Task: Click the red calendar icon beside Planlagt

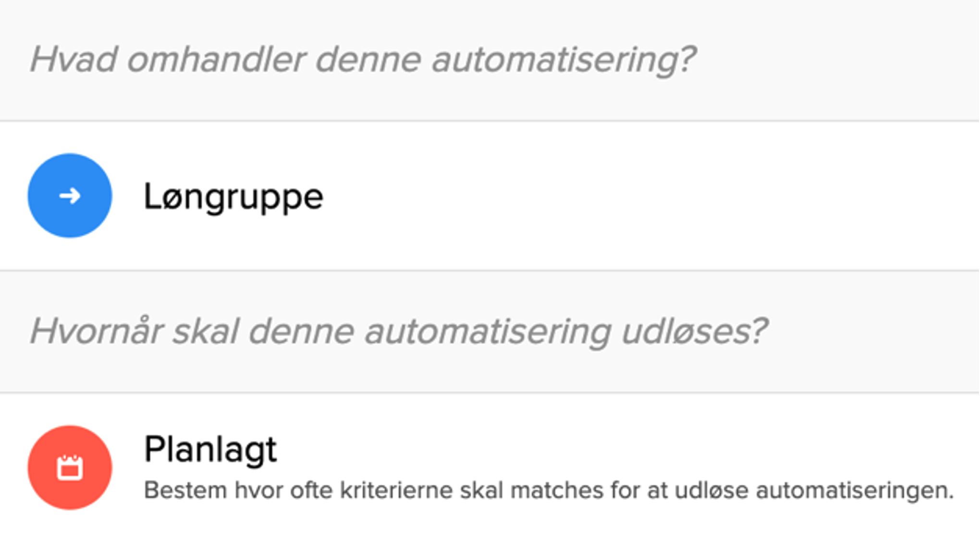Action: 70,467
